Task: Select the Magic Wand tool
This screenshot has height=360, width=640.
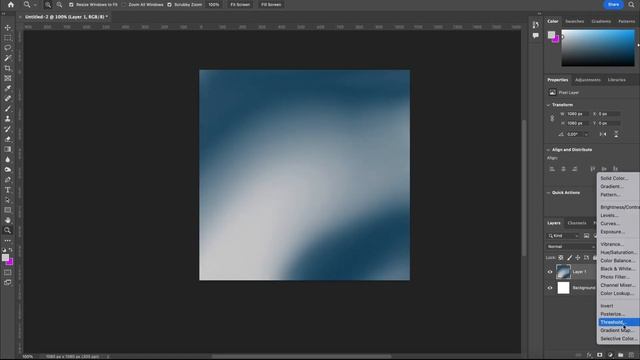Action: tap(8, 58)
